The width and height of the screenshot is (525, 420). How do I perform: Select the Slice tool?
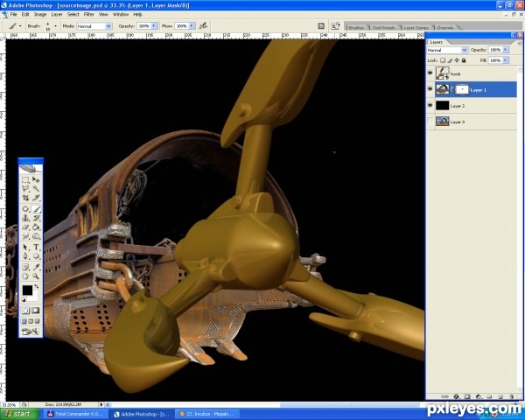pyautogui.click(x=36, y=198)
